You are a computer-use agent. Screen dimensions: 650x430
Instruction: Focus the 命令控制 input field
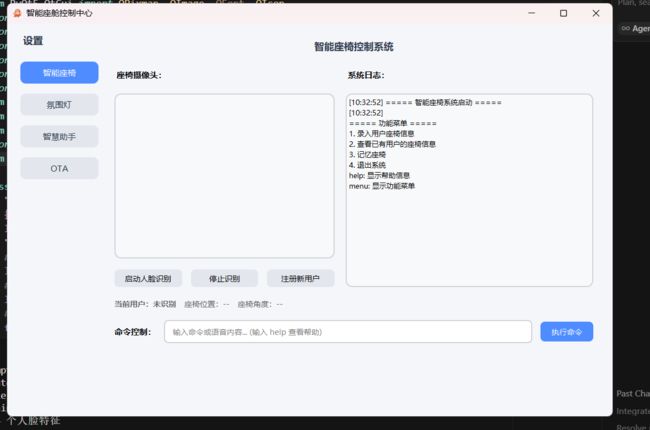coord(348,332)
